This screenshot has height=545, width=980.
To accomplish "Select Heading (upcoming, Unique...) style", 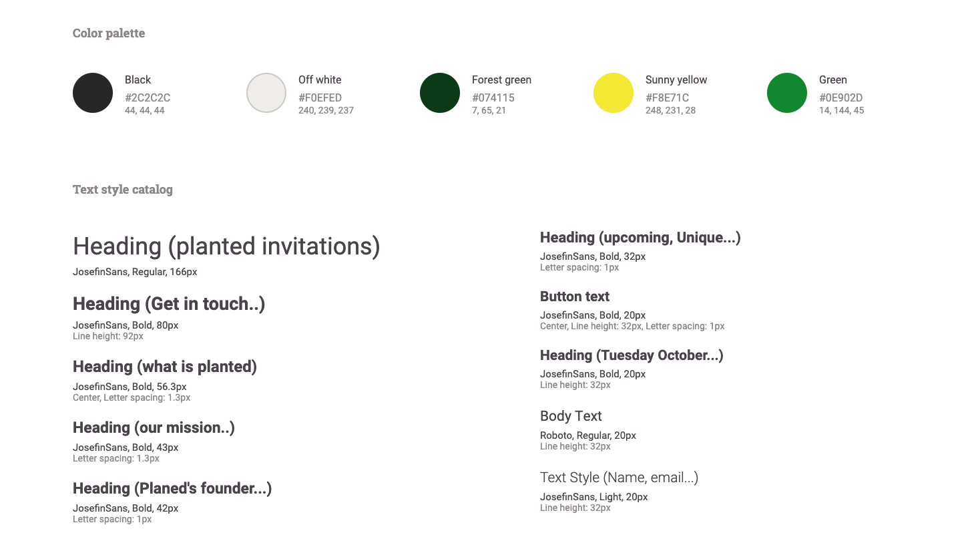I will [640, 238].
